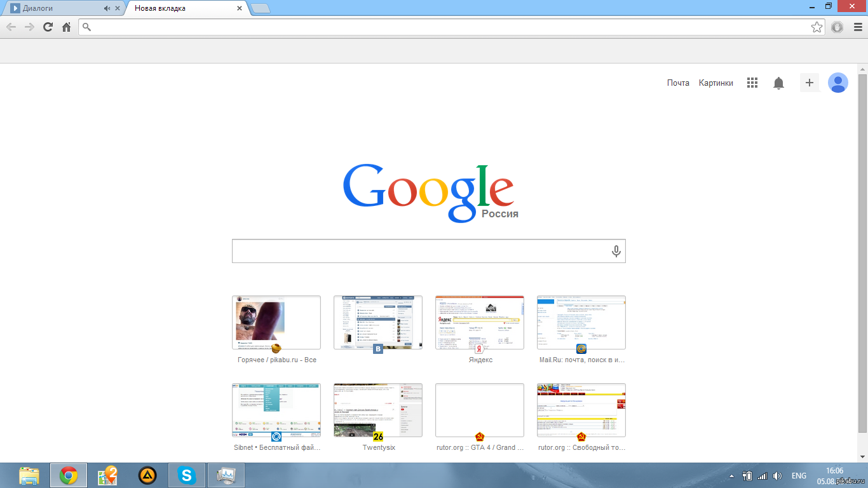Click the plus share button

tap(809, 83)
